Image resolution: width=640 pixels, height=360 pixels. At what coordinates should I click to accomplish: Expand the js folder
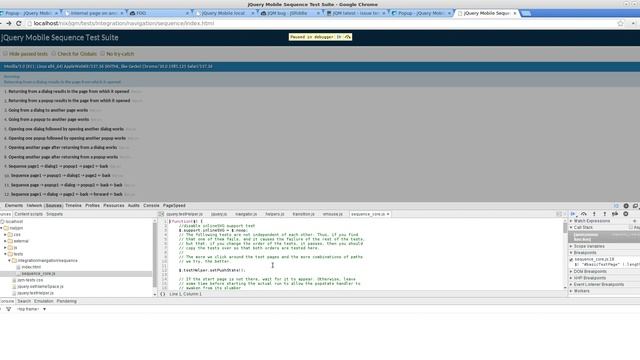pos(5,248)
